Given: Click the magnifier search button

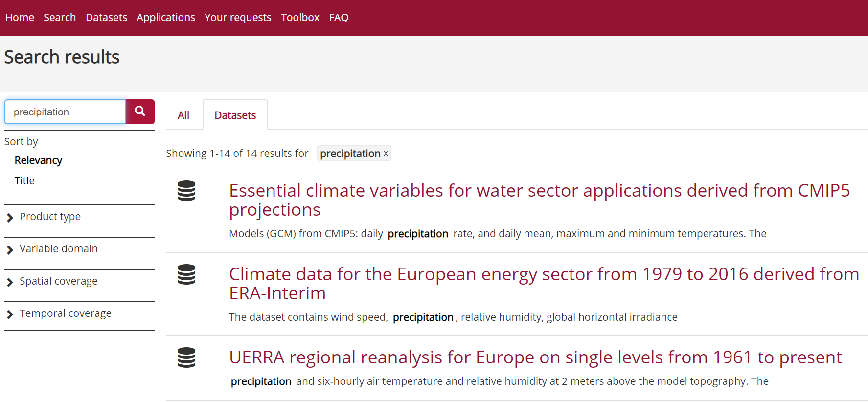Looking at the screenshot, I should [140, 112].
